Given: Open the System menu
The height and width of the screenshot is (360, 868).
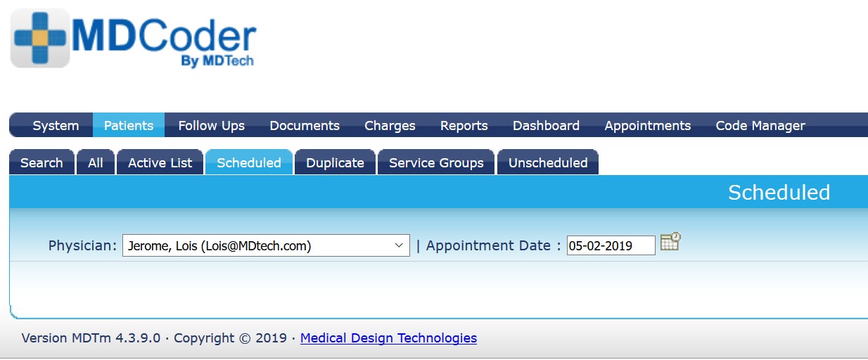Looking at the screenshot, I should pos(56,125).
